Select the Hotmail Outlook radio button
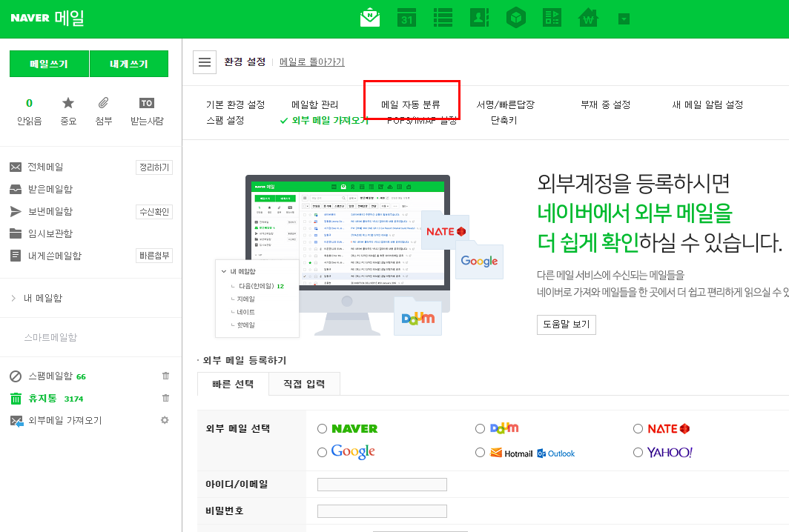The height and width of the screenshot is (532, 789). (x=480, y=453)
